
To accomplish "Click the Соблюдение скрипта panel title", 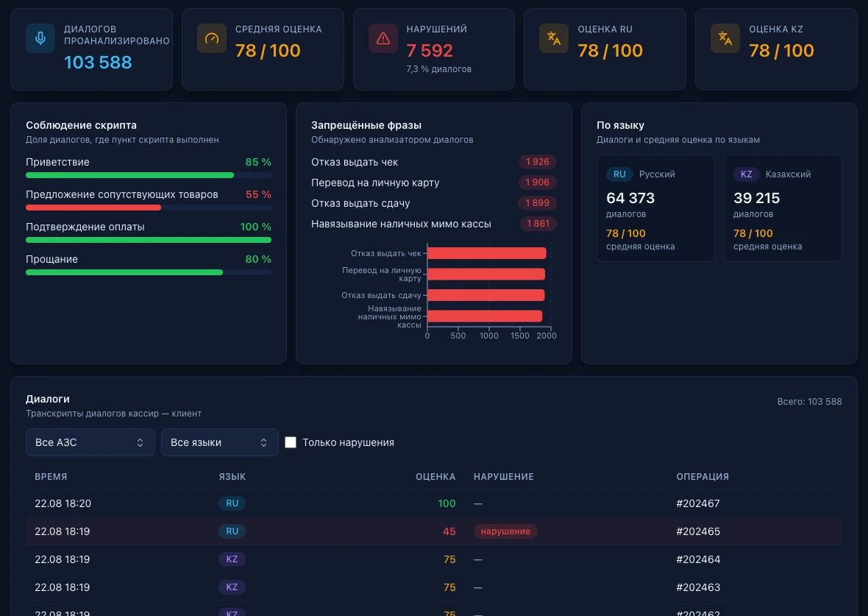I will pyautogui.click(x=82, y=125).
